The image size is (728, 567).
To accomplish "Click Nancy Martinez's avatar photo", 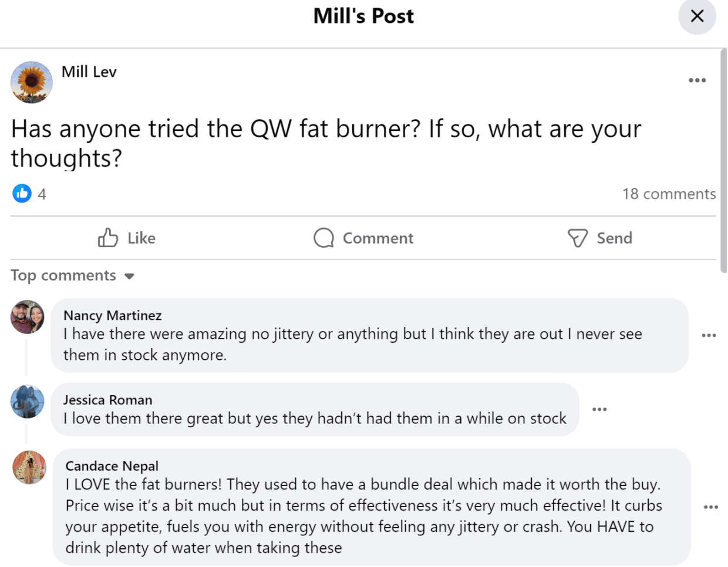I will click(x=28, y=317).
